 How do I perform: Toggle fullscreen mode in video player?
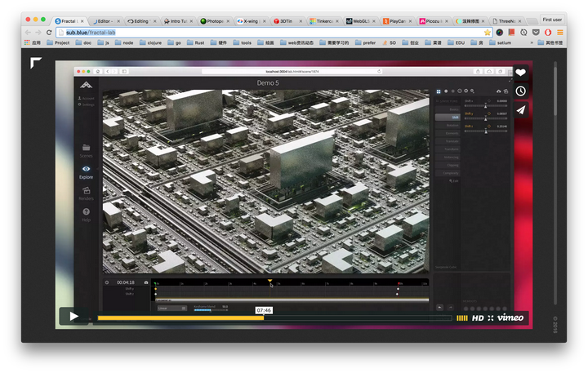pyautogui.click(x=491, y=317)
